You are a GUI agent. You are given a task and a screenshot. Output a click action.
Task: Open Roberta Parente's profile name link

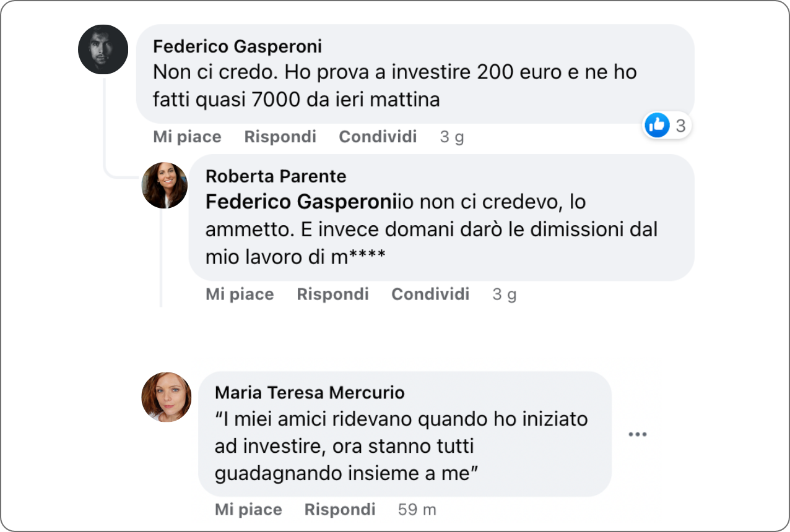click(x=276, y=176)
